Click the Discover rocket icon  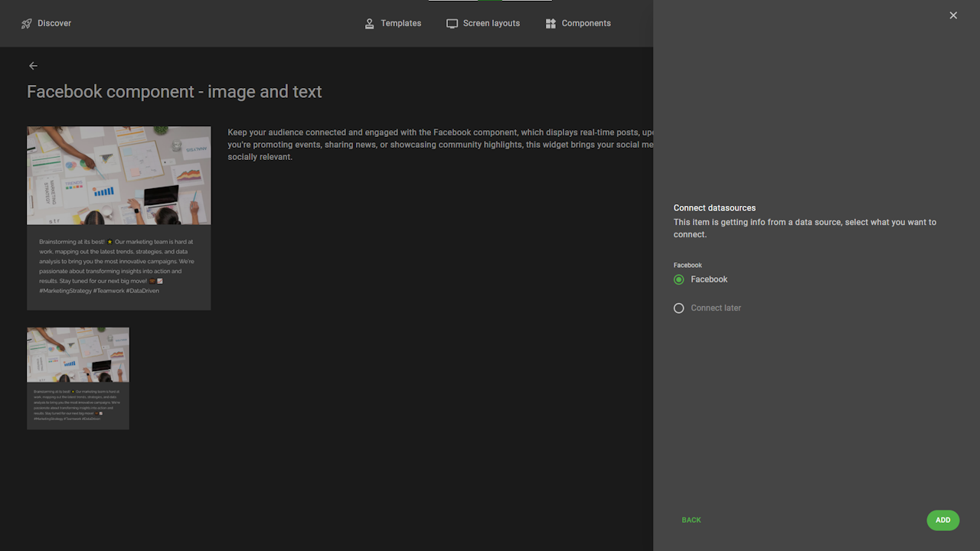27,24
